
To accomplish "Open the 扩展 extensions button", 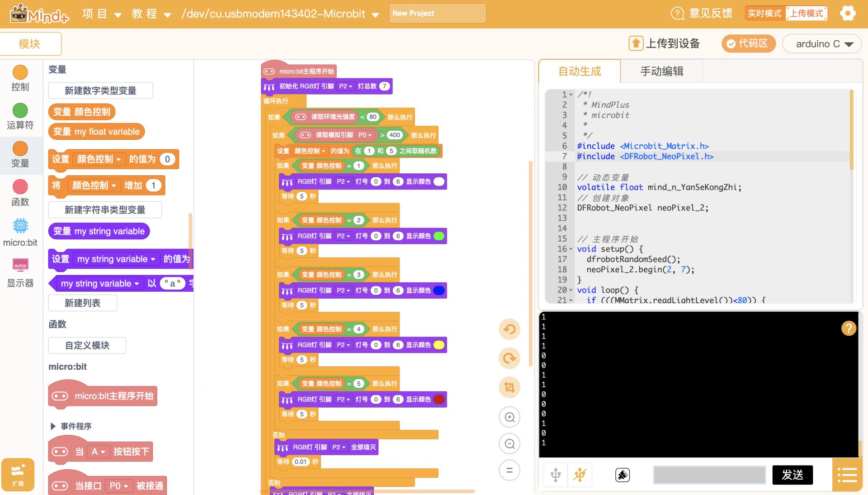I will 18,474.
